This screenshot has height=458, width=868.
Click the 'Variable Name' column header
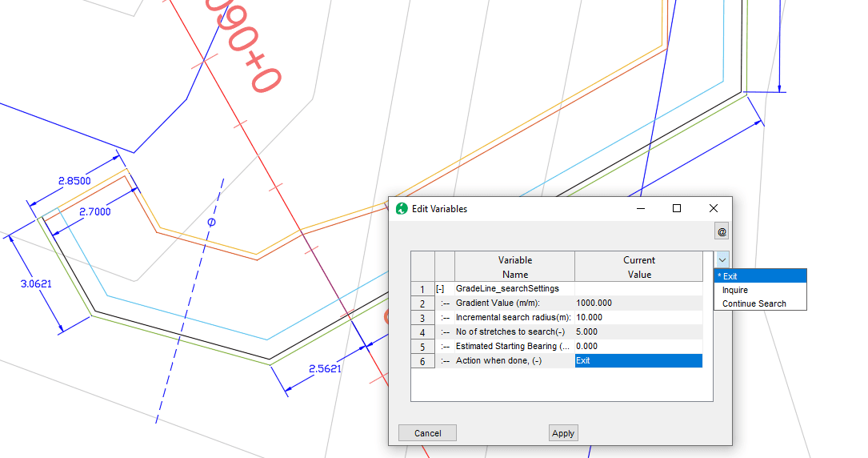pos(514,267)
